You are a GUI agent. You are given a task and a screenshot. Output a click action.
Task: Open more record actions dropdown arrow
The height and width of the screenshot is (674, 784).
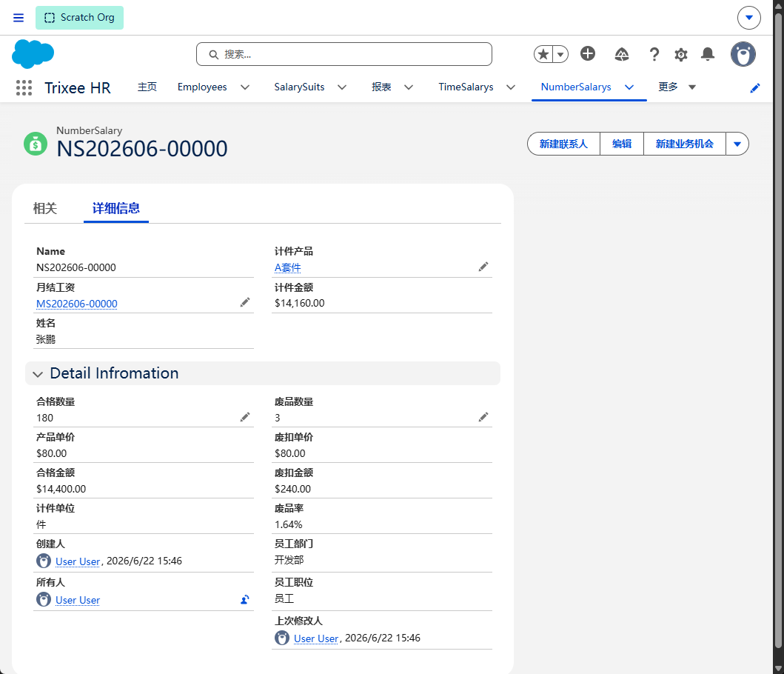pyautogui.click(x=737, y=144)
